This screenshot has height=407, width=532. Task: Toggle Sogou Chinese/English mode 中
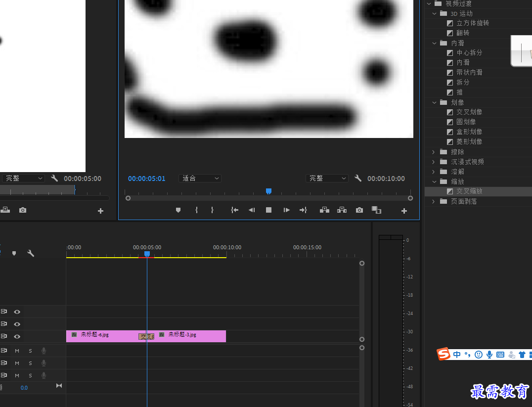pos(457,355)
